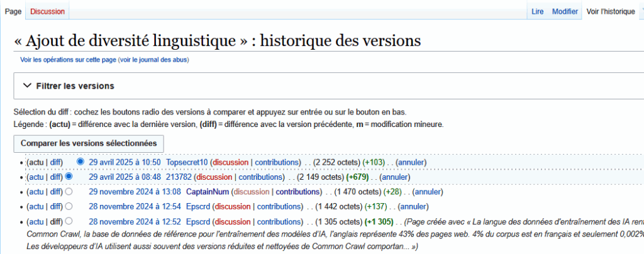644x254 pixels.
Task: Open voir le journal des abus link
Action: [x=153, y=60]
